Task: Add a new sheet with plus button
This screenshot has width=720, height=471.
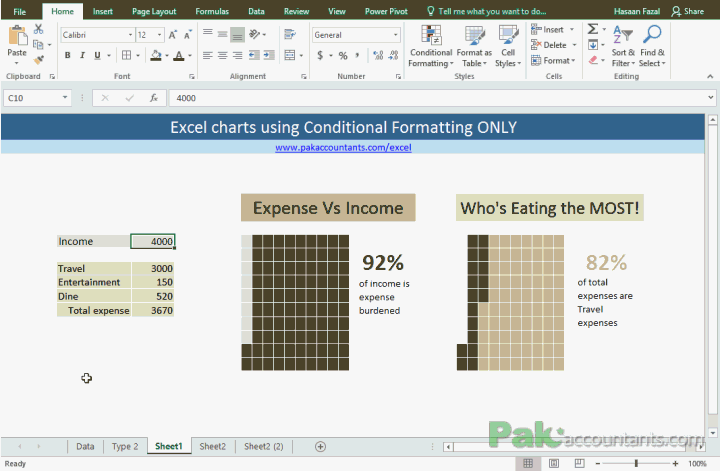Action: coord(321,446)
